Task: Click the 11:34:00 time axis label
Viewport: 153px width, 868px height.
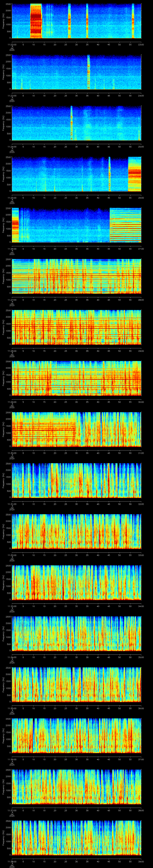Action: click(12, 657)
